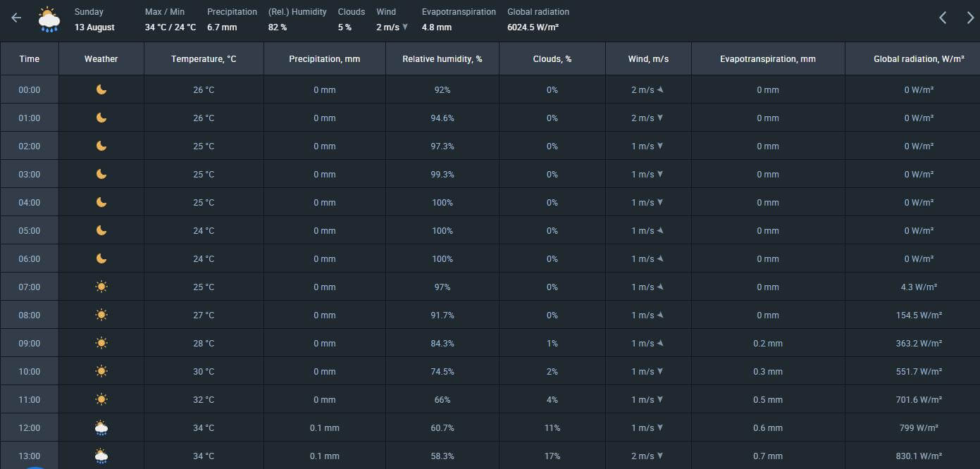Click the Evapotranspiration, mm column header
Screen dimensions: 980x469
coord(768,58)
